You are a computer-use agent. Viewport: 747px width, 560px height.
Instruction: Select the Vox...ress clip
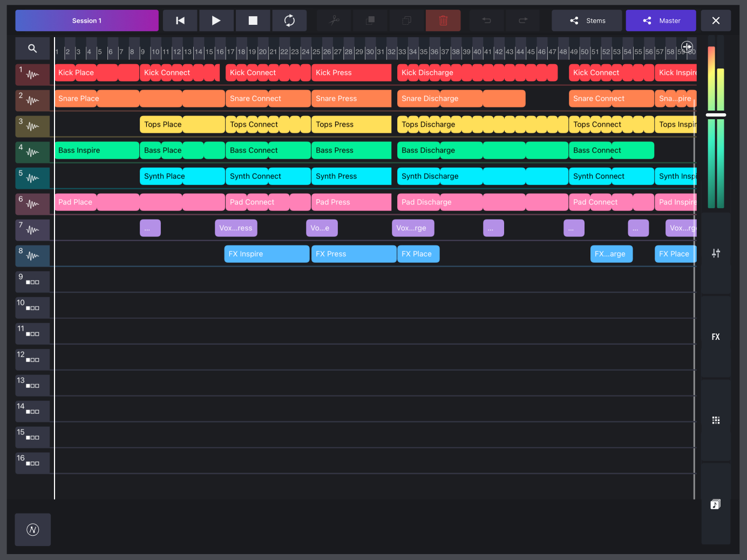[236, 228]
